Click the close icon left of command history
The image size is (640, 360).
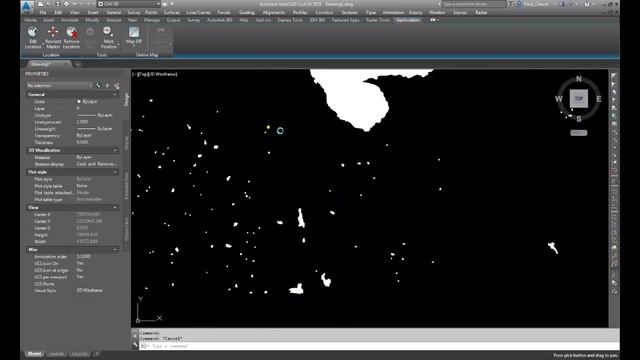(135, 336)
